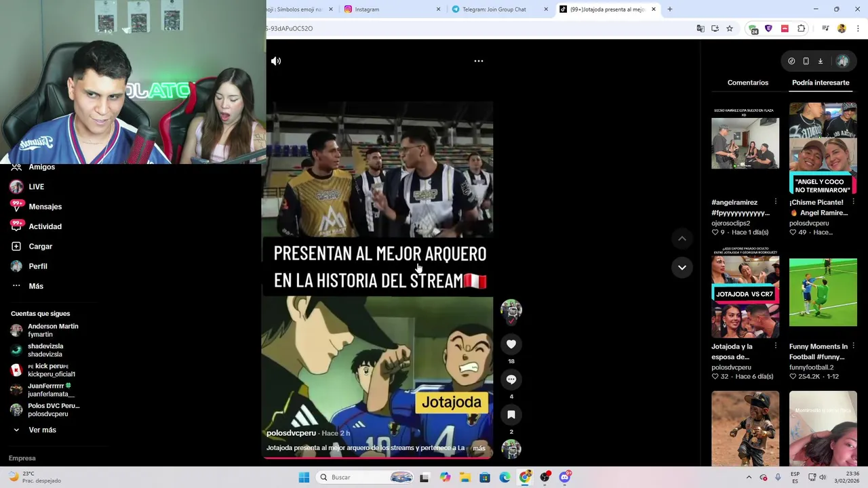Open the three-dot video options menu
The width and height of the screenshot is (868, 488).
[x=479, y=61]
